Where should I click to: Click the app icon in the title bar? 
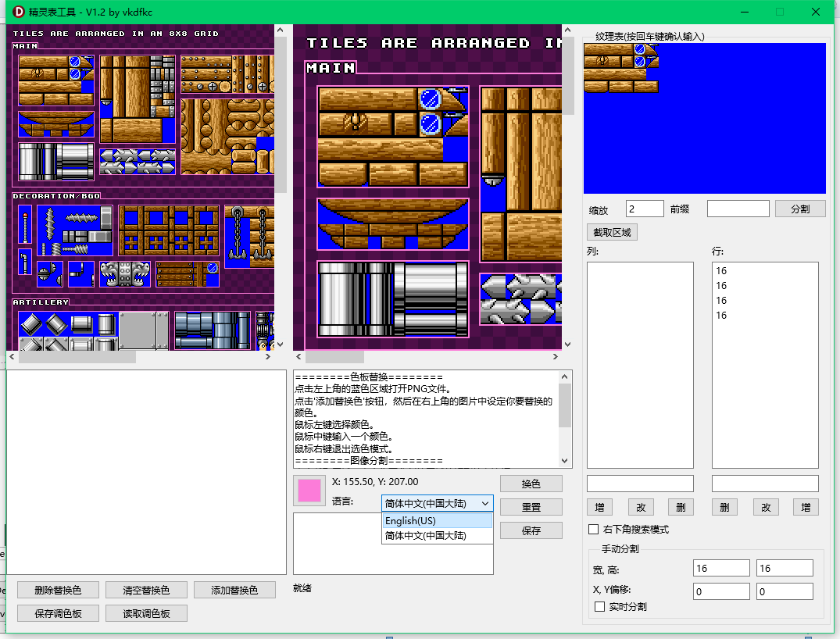tap(19, 12)
